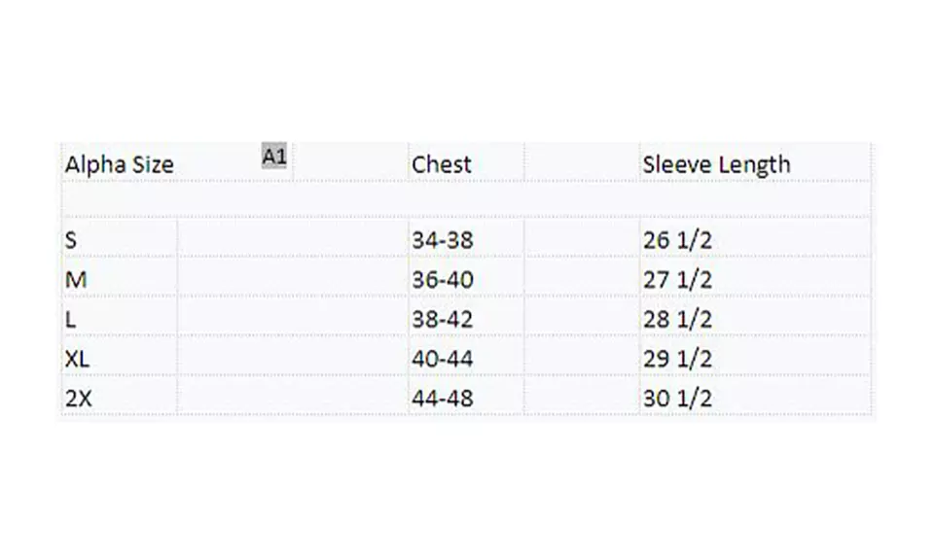Click the Alpha Size header cell

pos(120,164)
